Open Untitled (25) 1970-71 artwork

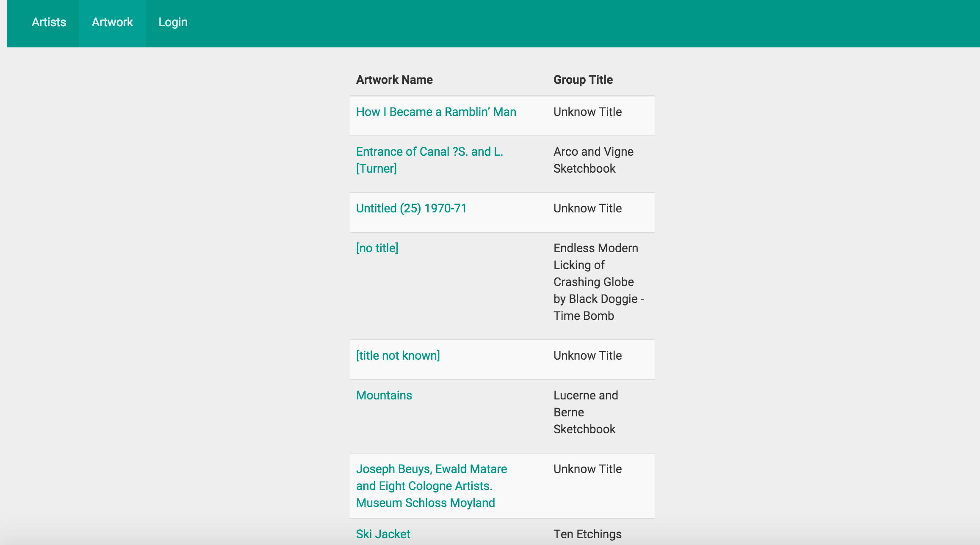point(411,209)
